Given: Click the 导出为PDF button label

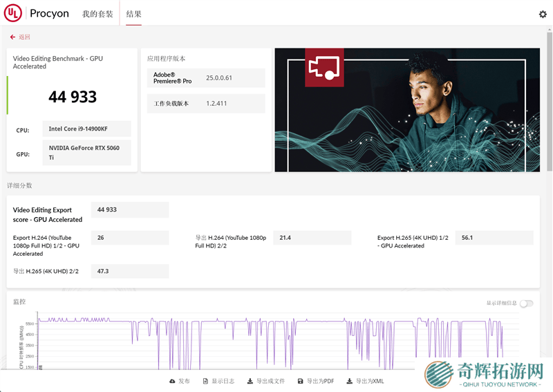Looking at the screenshot, I should pyautogui.click(x=321, y=381).
